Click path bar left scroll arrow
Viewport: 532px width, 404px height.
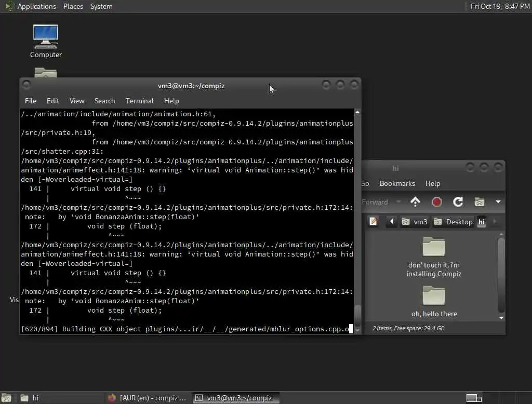coord(391,222)
